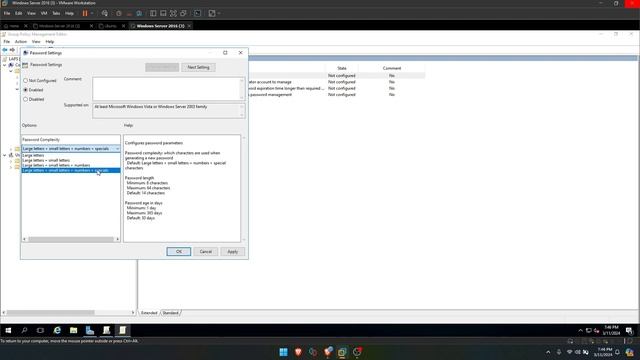The height and width of the screenshot is (360, 640).
Task: Open guest action center notification icon
Action: coord(629,330)
